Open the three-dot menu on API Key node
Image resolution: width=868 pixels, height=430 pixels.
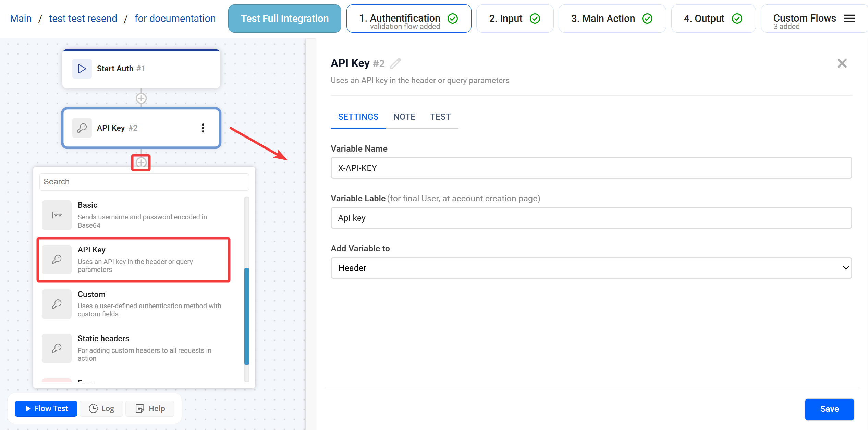[203, 128]
